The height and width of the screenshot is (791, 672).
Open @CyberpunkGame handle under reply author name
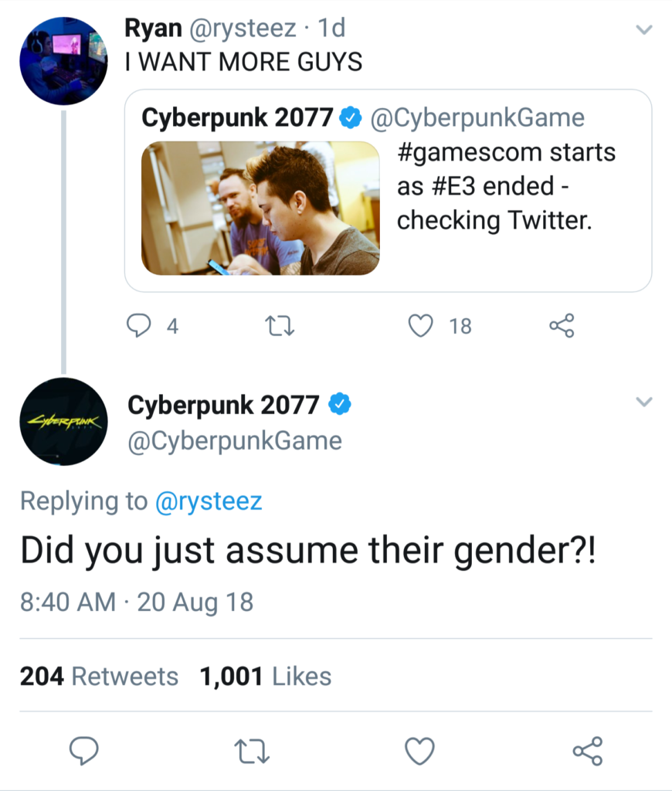235,441
